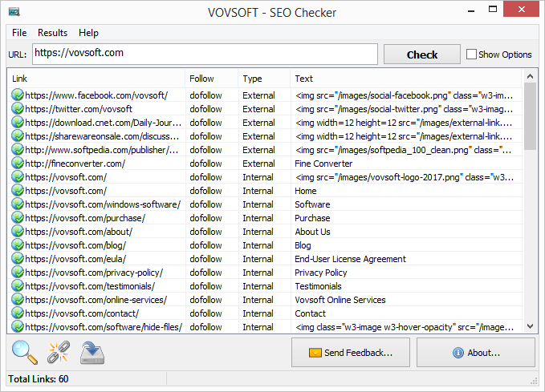This screenshot has width=545, height=392.
Task: Click the VOVSOFT app icon in title bar
Action: (x=14, y=12)
